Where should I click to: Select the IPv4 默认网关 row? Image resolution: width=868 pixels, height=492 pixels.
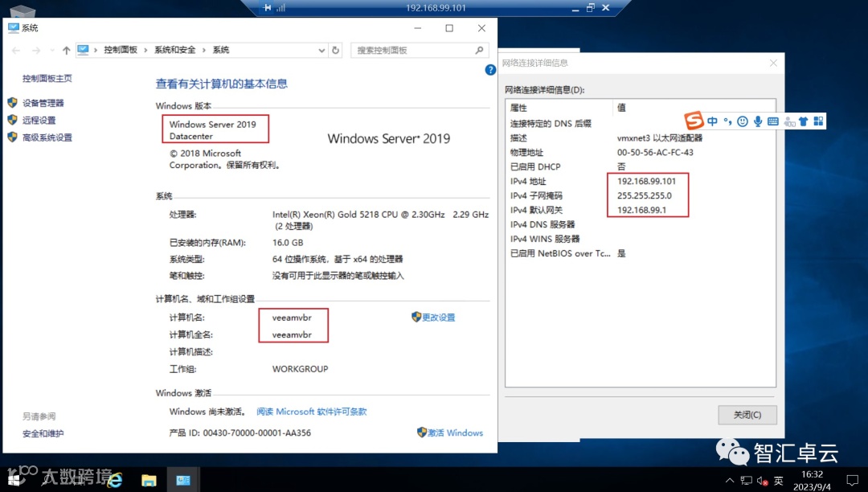click(641, 210)
